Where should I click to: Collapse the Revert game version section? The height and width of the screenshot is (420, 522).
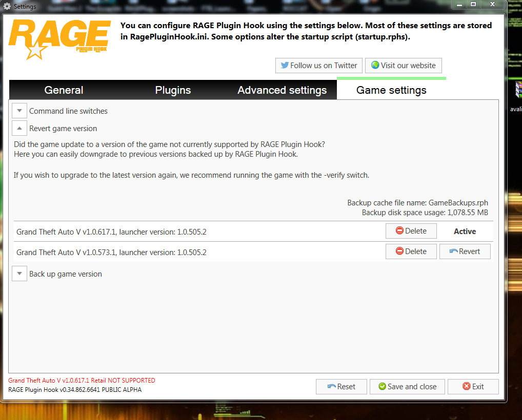(19, 129)
